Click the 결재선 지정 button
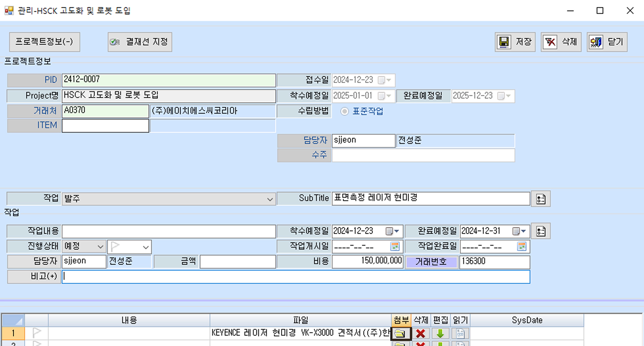This screenshot has width=644, height=346. (140, 42)
